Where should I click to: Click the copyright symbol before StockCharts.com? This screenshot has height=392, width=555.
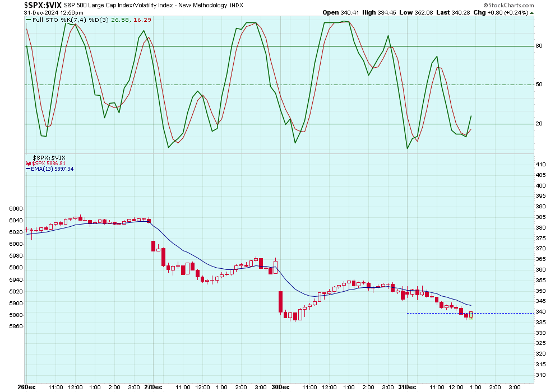click(485, 5)
